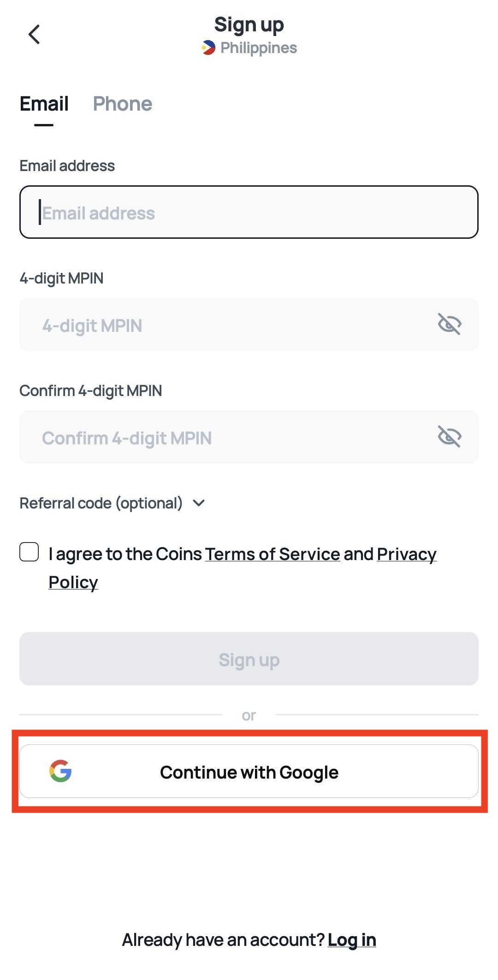Reveal the Confirm 4-digit MPIN entry
Screen dimensions: 498x980
tap(449, 437)
